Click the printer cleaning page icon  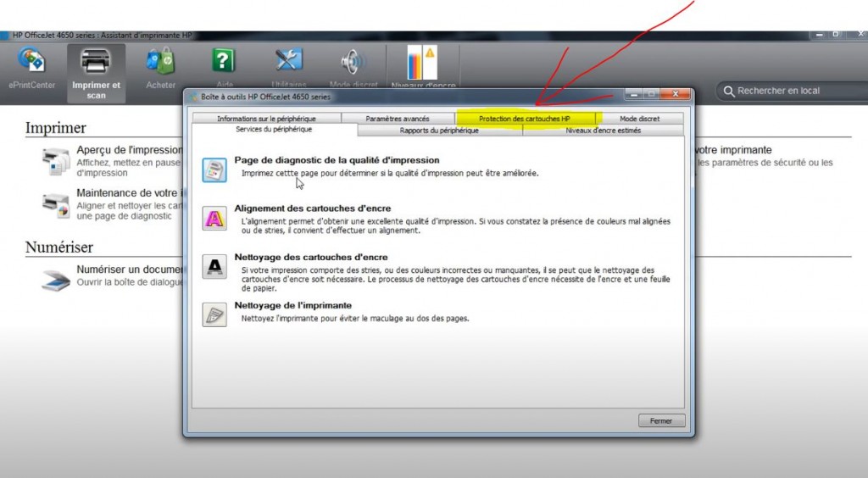point(214,314)
